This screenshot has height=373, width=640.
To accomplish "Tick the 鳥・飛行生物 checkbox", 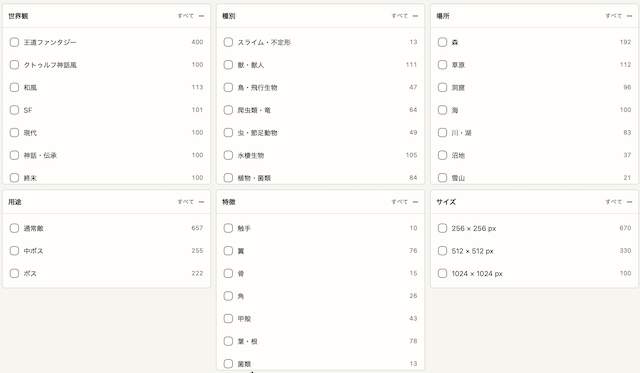I will pyautogui.click(x=228, y=87).
